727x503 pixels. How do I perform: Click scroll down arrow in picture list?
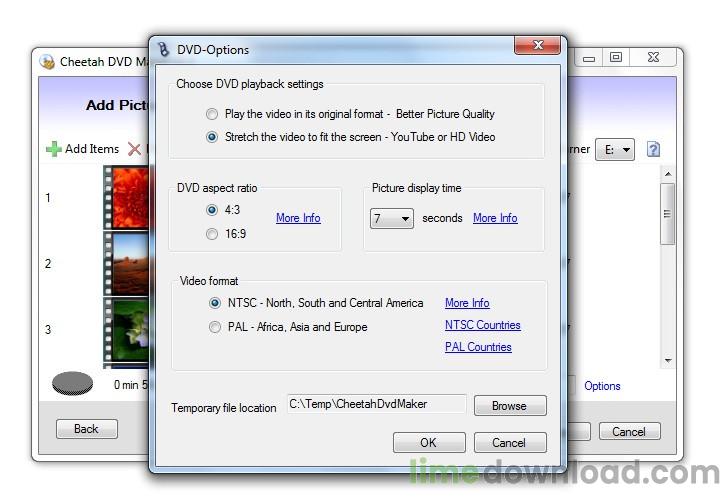click(668, 360)
